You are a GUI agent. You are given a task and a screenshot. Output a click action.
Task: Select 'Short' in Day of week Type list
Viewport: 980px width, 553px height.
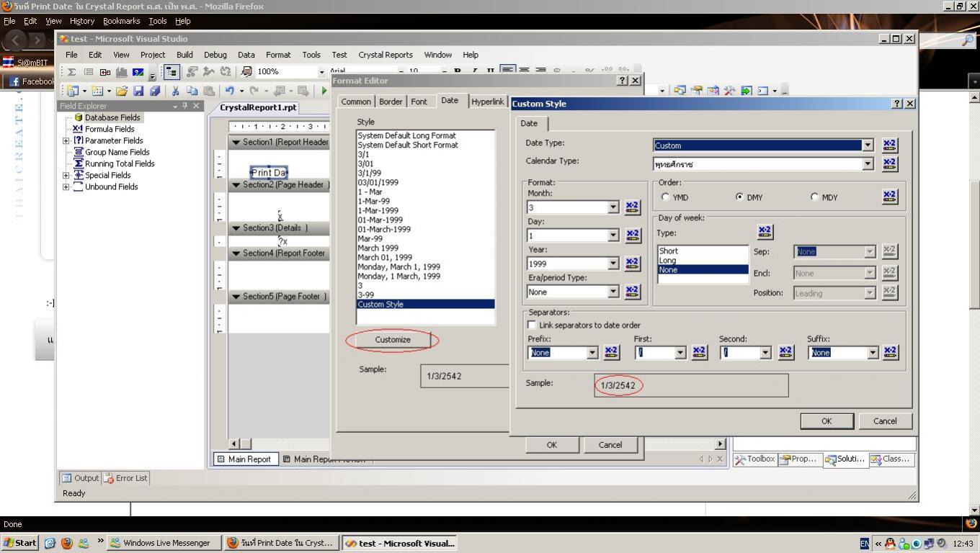coord(703,251)
